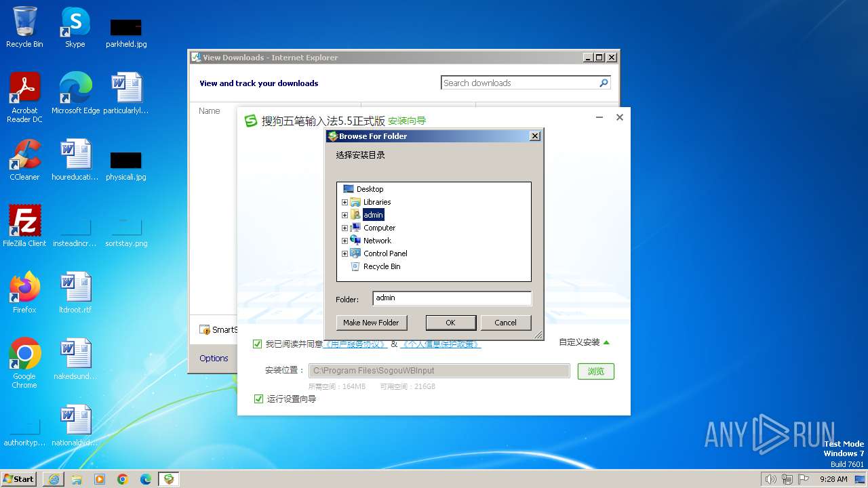Expand the admin tree node
Screen dimensions: 868x488
click(x=344, y=215)
